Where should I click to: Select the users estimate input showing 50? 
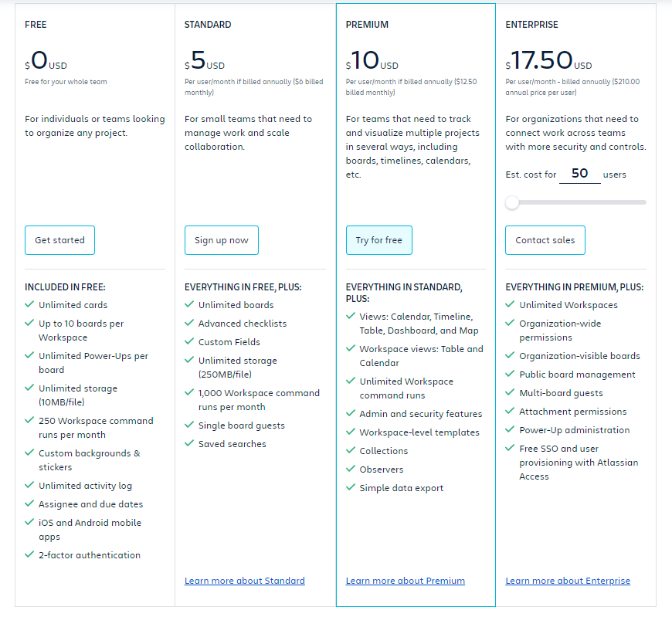(579, 174)
